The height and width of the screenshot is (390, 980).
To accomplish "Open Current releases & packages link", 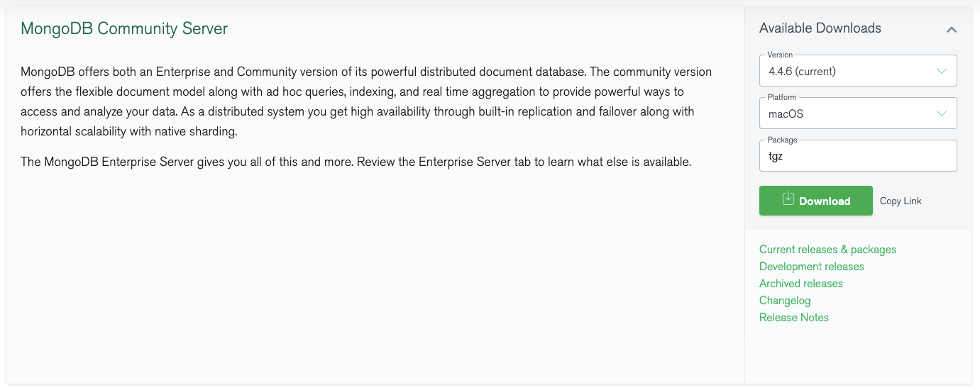I will pyautogui.click(x=827, y=250).
